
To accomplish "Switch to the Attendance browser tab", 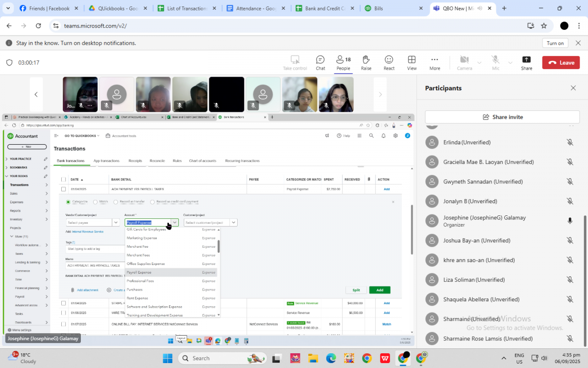I will 255,8.
